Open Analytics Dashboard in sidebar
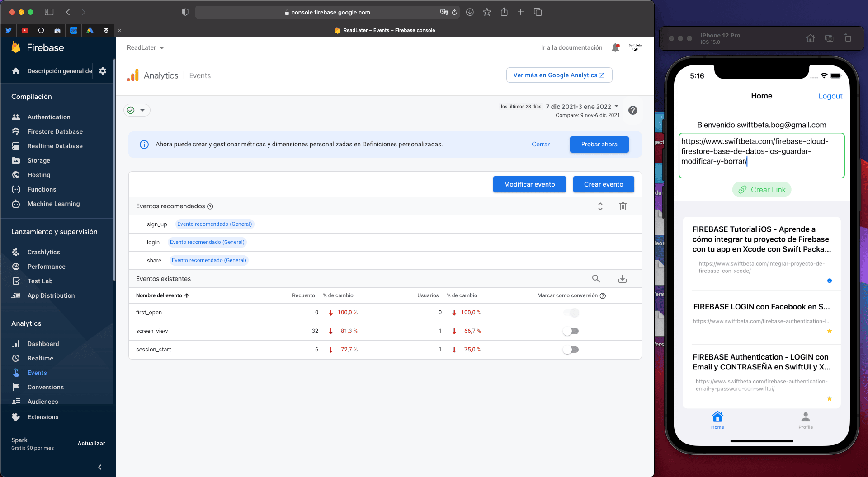The image size is (868, 477). click(x=43, y=344)
